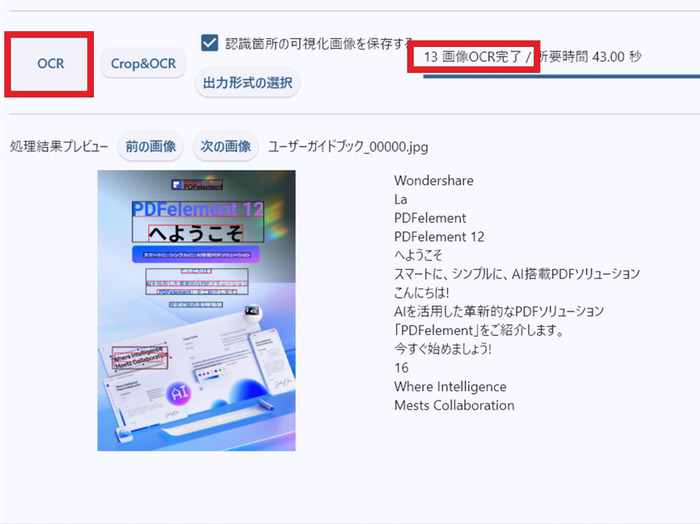
Task: Select result line こんにちは!
Action: 421,293
